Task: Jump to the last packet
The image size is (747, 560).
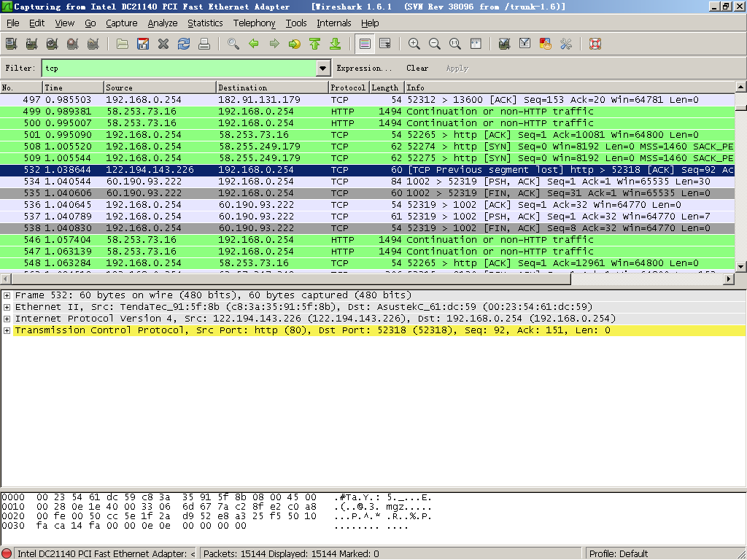Action: click(x=336, y=44)
